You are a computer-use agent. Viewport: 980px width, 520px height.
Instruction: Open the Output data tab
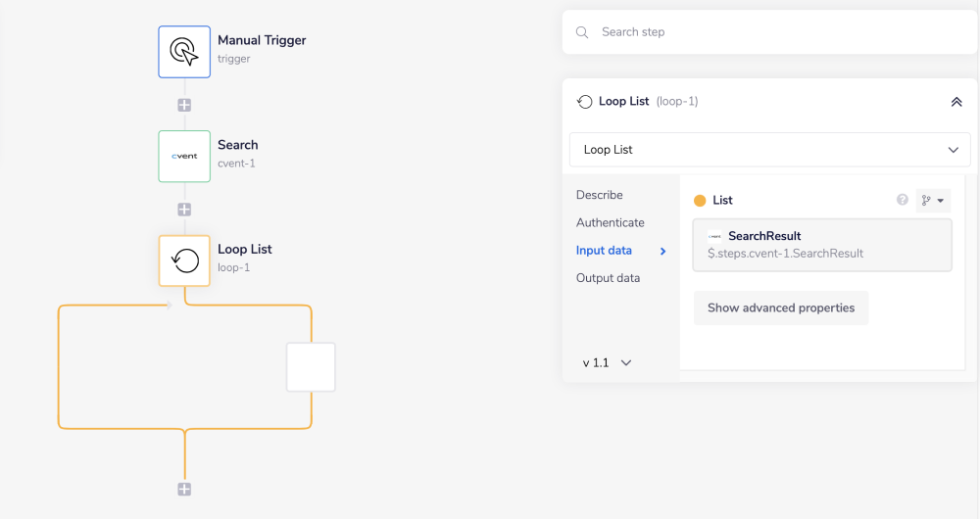pos(608,278)
